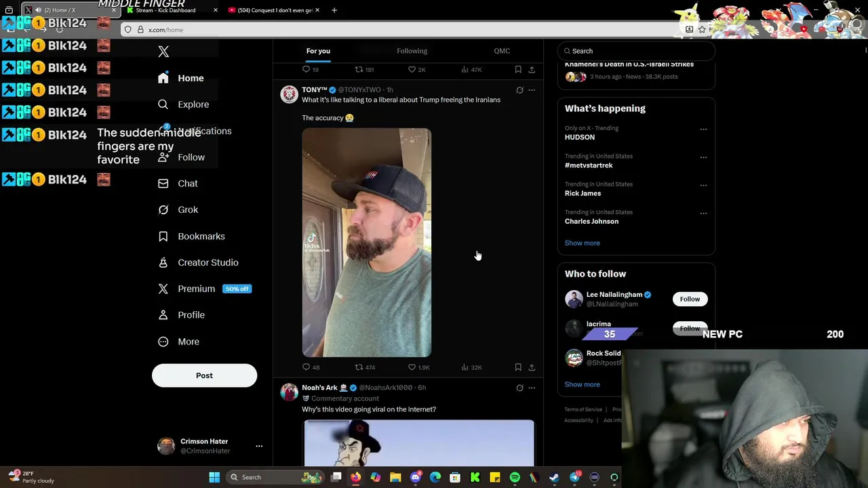Repost the post with 181 reposts
The height and width of the screenshot is (488, 868).
click(x=365, y=69)
